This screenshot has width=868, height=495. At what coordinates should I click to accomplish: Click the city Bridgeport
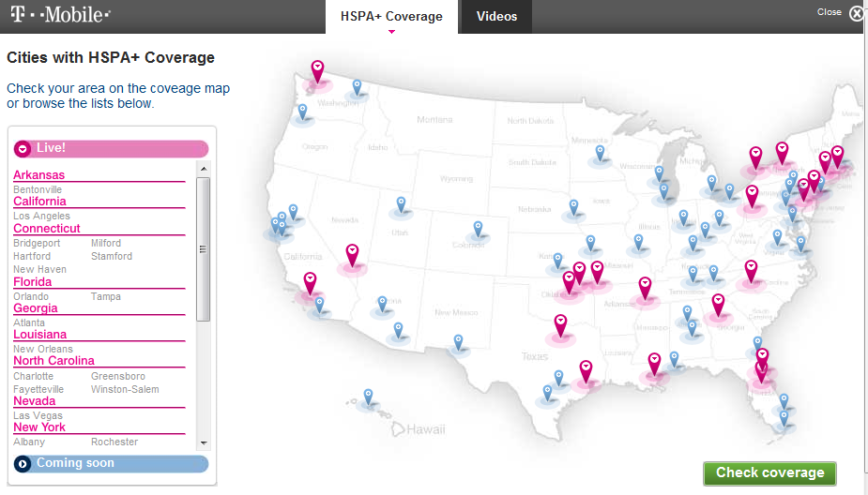[37, 243]
